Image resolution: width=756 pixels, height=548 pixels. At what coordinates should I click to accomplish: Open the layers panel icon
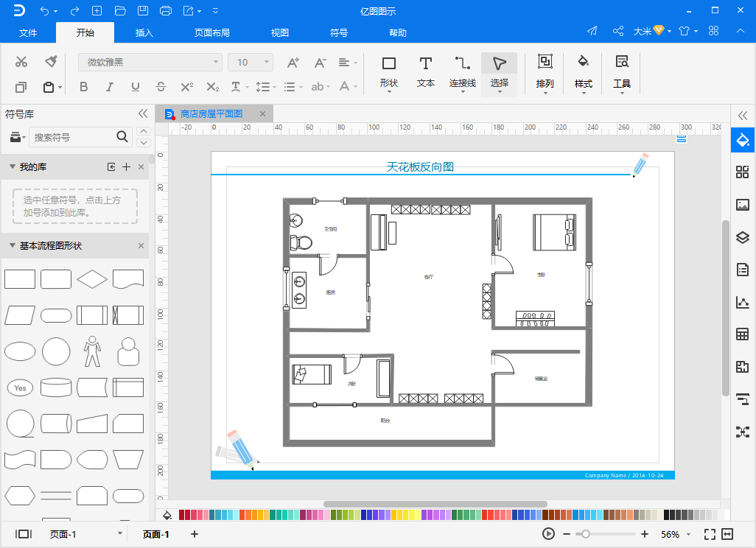(743, 237)
